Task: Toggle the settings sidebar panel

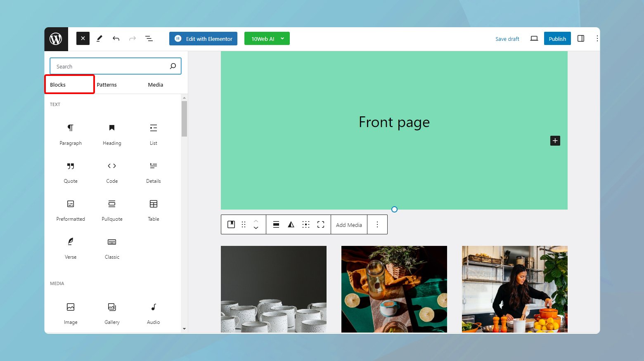Action: [x=581, y=38]
